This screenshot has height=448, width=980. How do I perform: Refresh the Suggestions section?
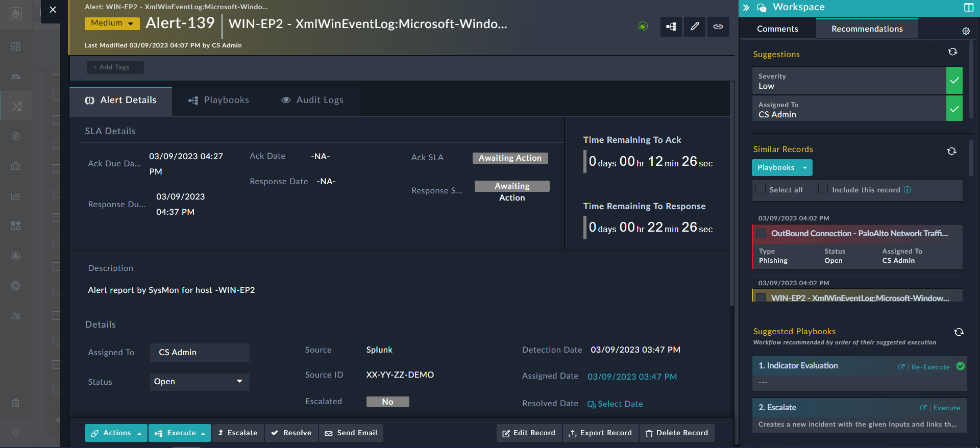pyautogui.click(x=952, y=52)
